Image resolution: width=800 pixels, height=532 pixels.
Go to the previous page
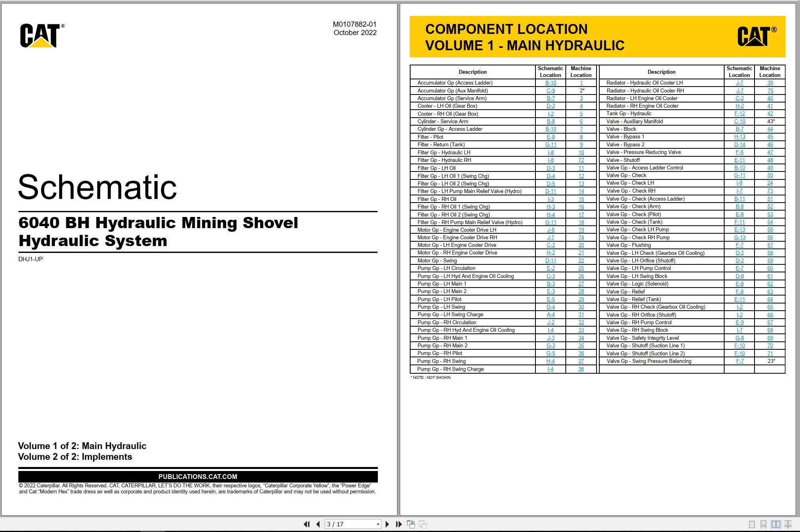pyautogui.click(x=318, y=524)
